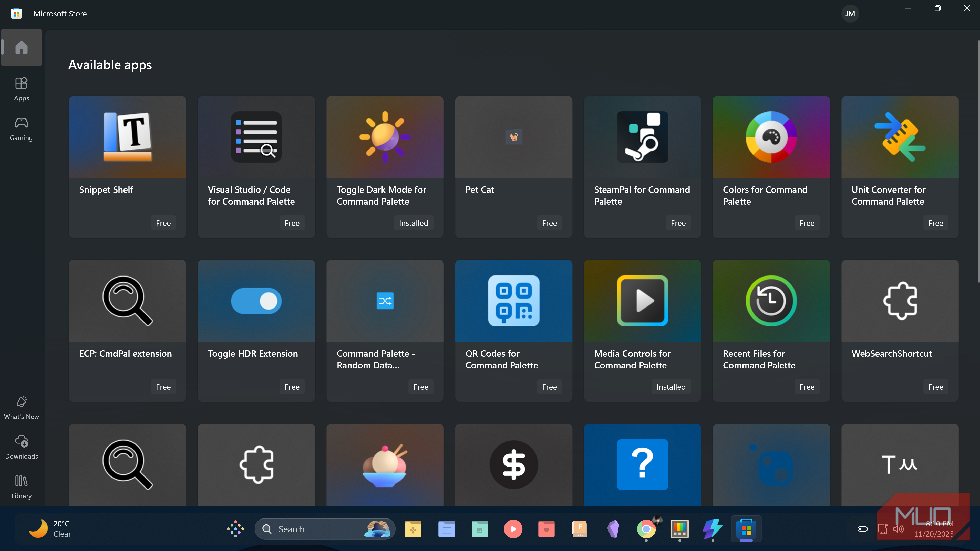The height and width of the screenshot is (551, 980).
Task: Click Free button for Toggle HDR Extension
Action: coord(292,387)
